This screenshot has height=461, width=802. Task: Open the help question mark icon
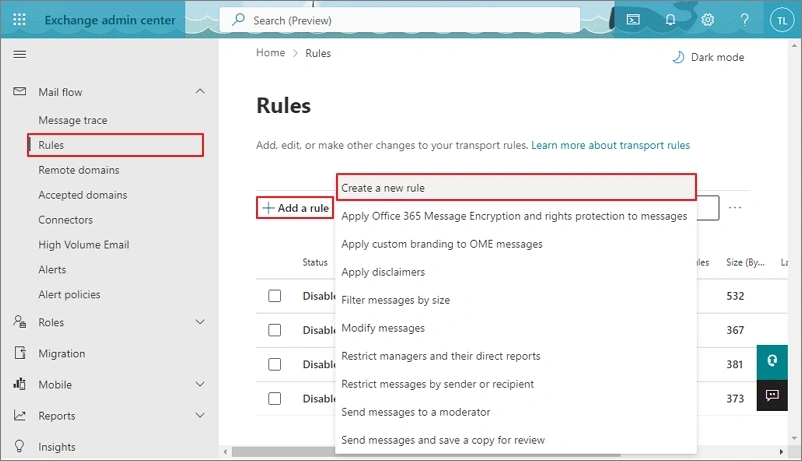pos(745,20)
